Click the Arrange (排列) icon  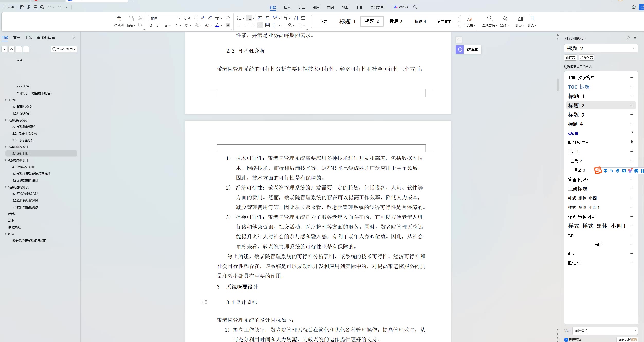point(532,18)
